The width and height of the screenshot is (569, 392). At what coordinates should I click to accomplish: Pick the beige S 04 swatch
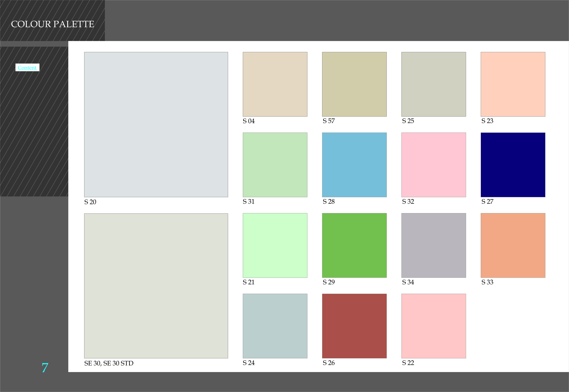275,84
